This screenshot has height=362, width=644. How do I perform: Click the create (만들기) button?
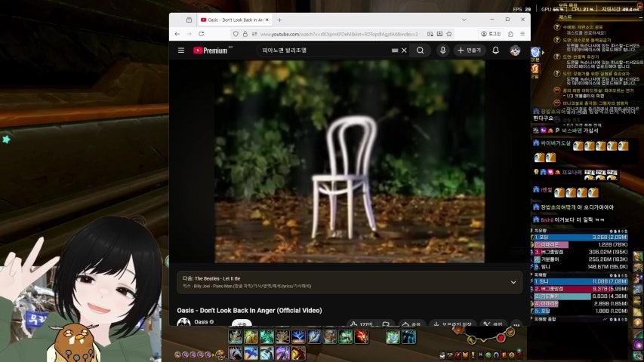click(469, 51)
